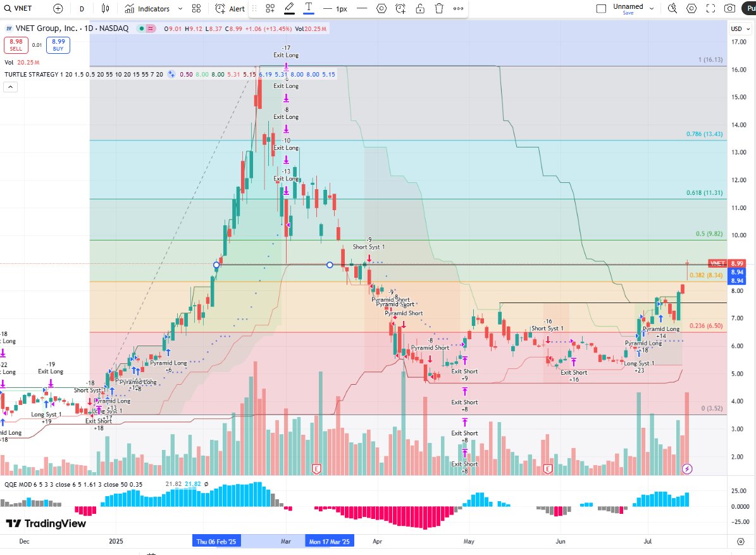Click the +1.06 (+13.45%) price change
The height and width of the screenshot is (555, 756).
268,28
